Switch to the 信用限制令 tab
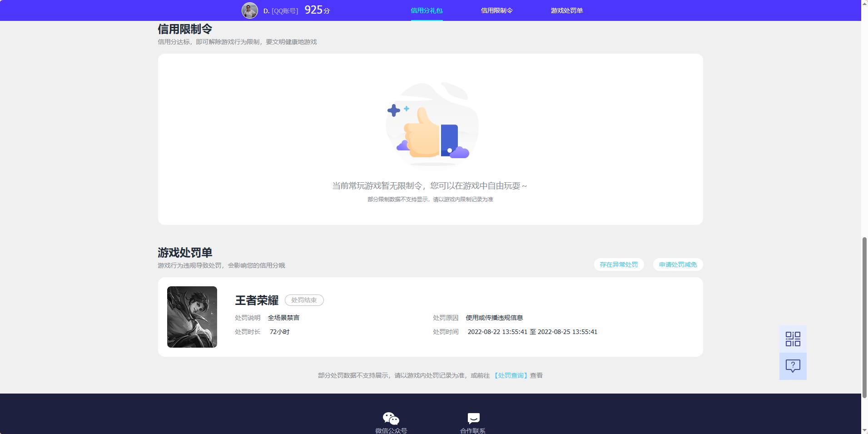868x434 pixels. coord(496,10)
